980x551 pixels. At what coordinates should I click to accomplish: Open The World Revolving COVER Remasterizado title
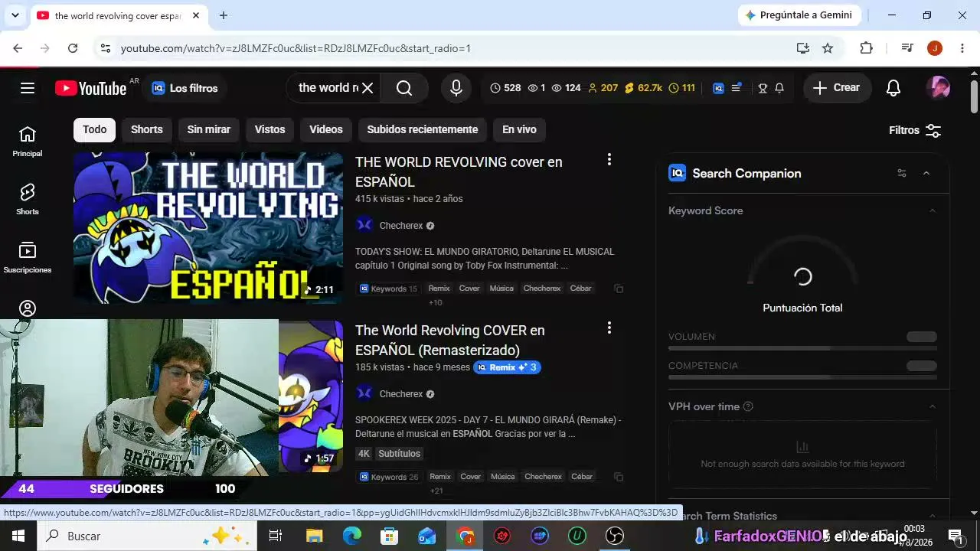pos(450,341)
